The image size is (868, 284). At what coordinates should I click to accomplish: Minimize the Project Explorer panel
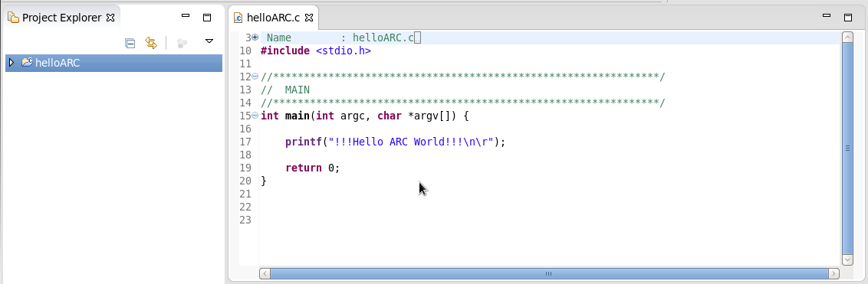pos(186,16)
